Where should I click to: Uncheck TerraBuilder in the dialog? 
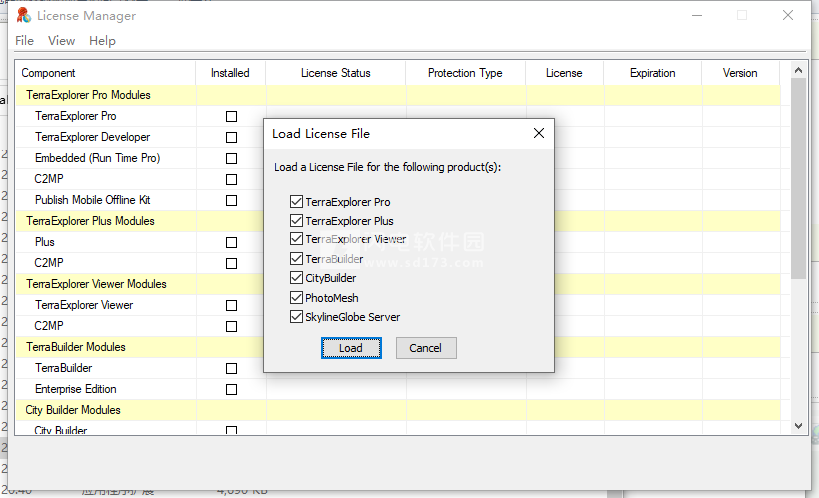point(296,259)
